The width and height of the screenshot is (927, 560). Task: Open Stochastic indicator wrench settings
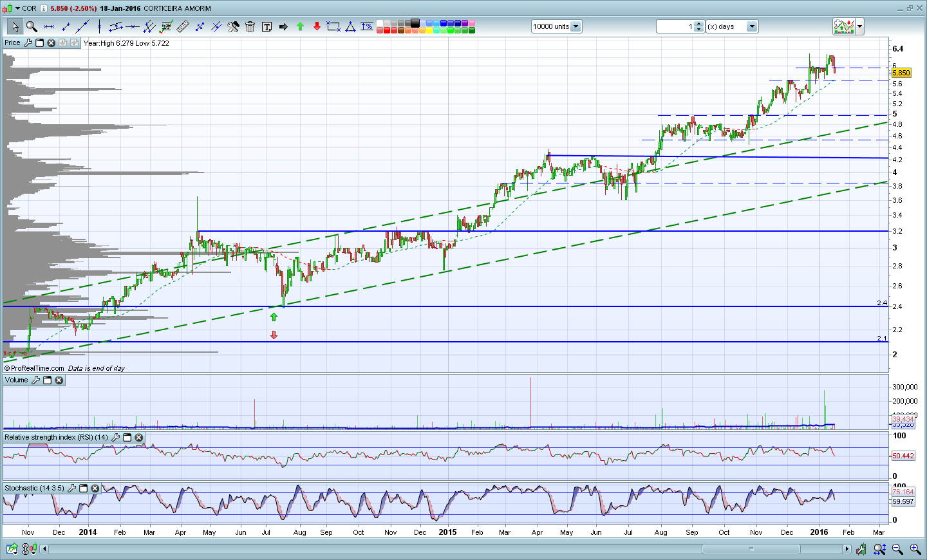click(x=71, y=488)
